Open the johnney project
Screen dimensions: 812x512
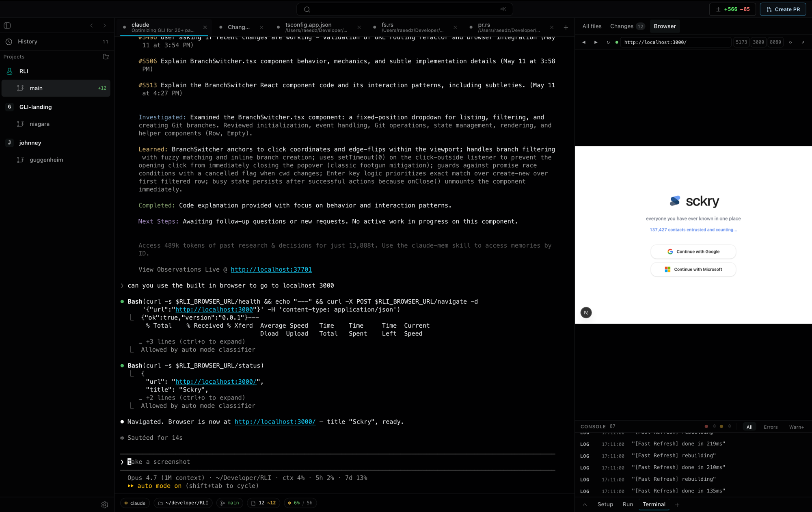56,143
